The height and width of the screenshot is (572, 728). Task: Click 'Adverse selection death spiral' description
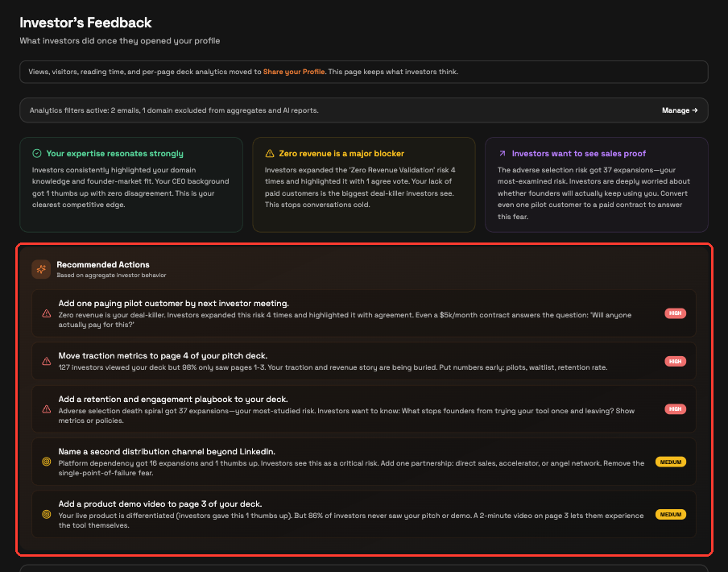(346, 416)
